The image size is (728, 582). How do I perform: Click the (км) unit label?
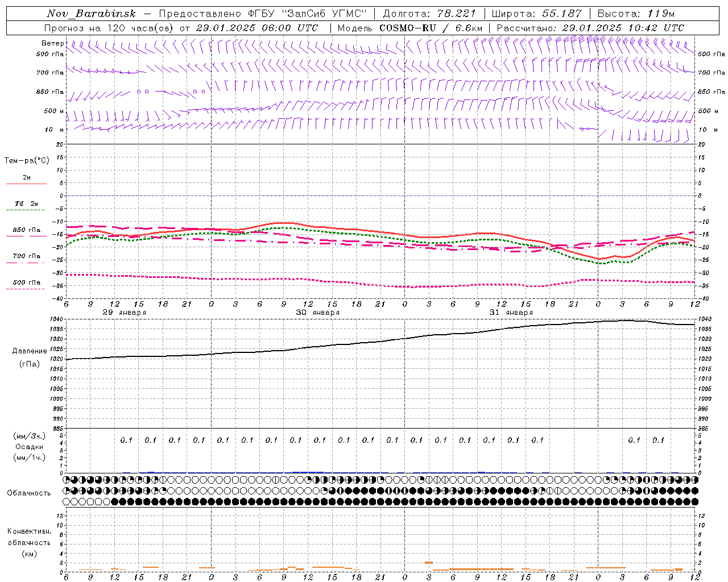click(x=29, y=554)
